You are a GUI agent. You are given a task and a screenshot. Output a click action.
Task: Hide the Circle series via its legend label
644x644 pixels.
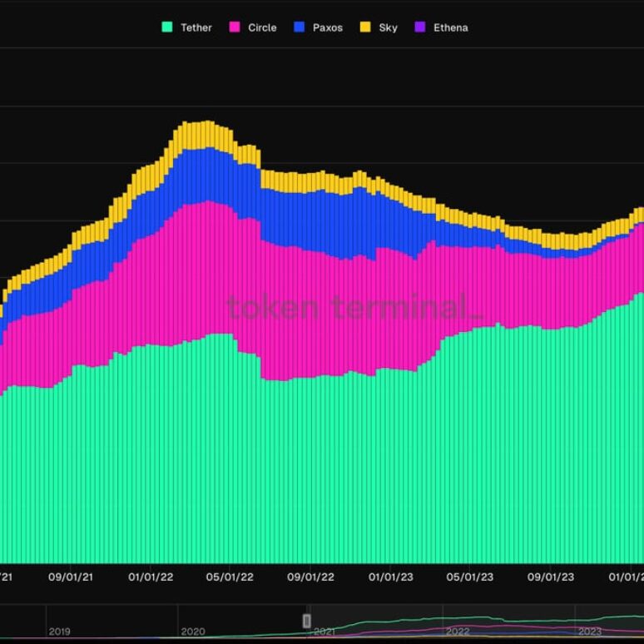(x=262, y=27)
